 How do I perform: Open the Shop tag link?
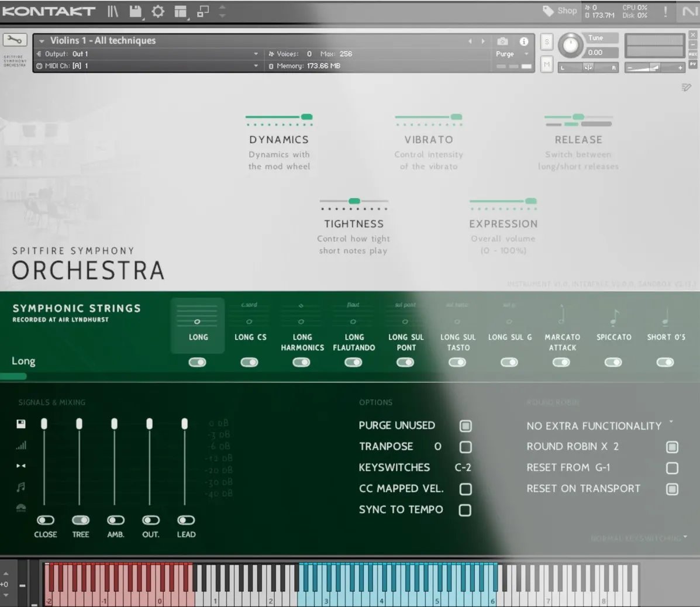(560, 11)
